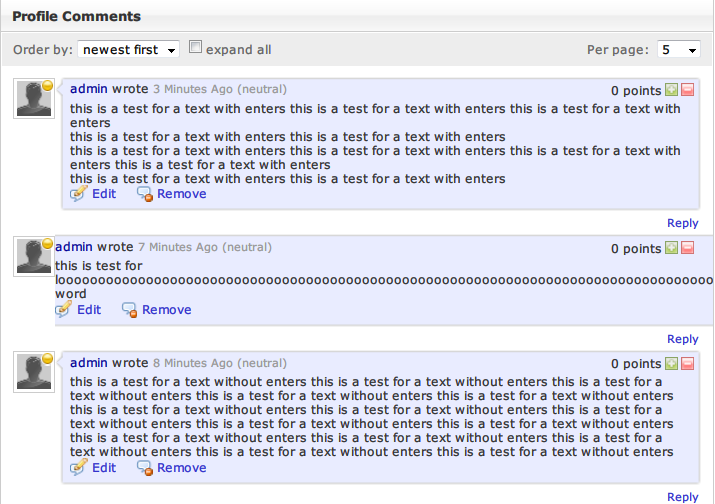
Task: Open admin profile from first comment
Action: (x=89, y=89)
